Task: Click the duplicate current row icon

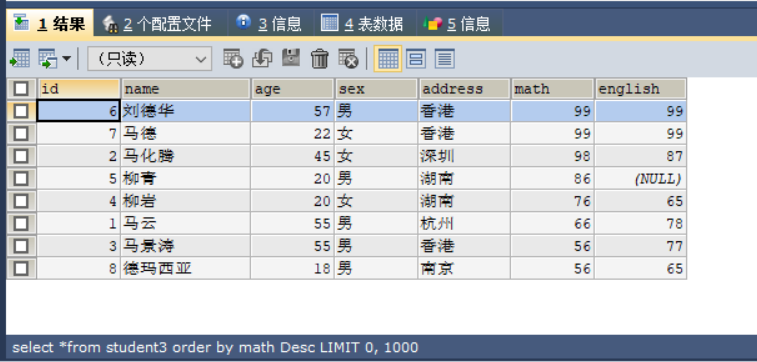Action: 262,59
